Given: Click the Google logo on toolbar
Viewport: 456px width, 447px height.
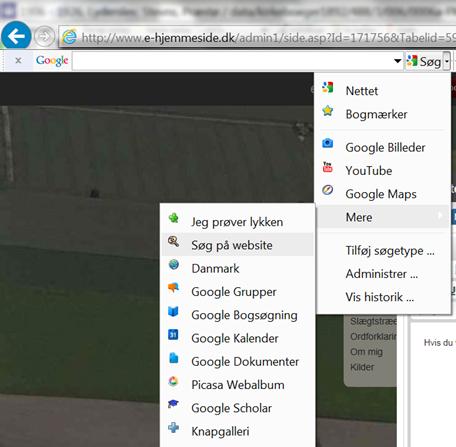Looking at the screenshot, I should coord(52,60).
